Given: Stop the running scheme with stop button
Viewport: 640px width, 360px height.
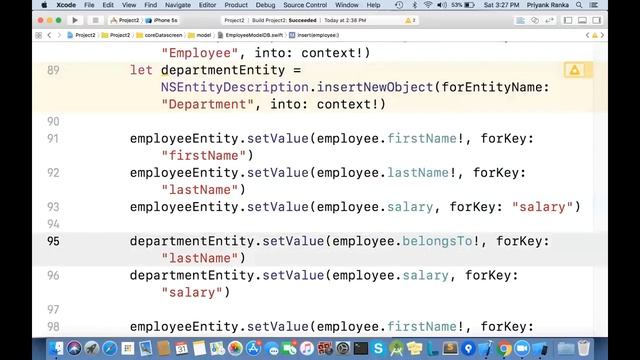Looking at the screenshot, I should coord(95,20).
